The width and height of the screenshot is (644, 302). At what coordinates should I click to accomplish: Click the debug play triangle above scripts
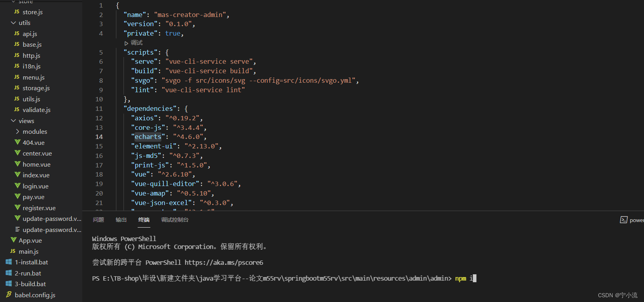tap(126, 43)
